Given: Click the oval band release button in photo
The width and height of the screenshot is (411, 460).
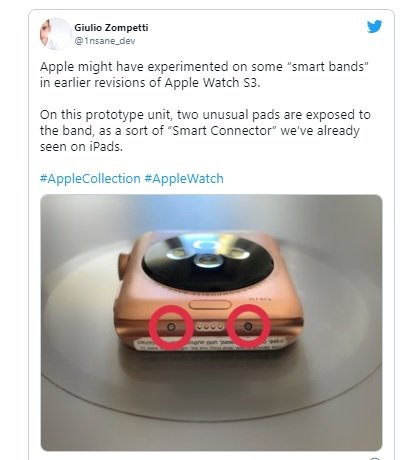Looking at the screenshot, I should point(210,305).
